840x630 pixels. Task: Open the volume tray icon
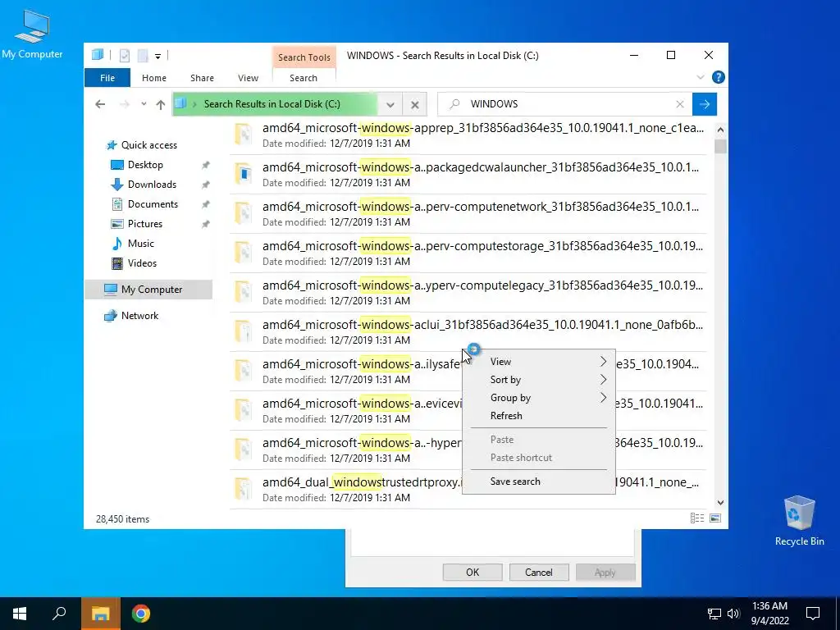[x=733, y=614]
